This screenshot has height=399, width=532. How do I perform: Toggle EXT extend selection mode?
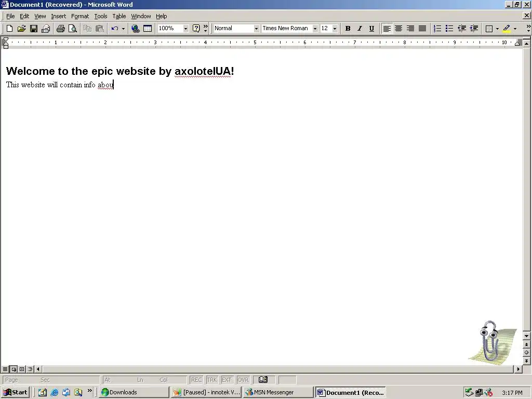(227, 380)
